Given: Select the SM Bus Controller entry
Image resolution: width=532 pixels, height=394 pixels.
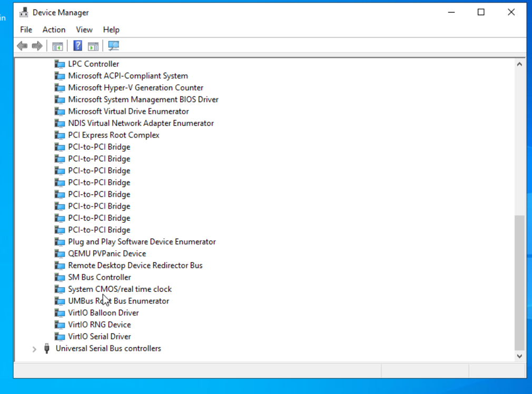Looking at the screenshot, I should coord(100,277).
